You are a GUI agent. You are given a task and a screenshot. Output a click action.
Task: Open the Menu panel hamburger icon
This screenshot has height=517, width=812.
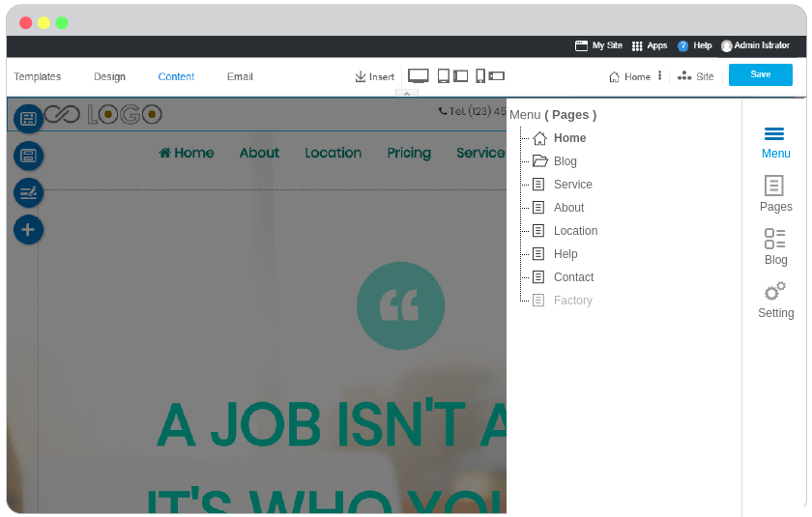(774, 134)
